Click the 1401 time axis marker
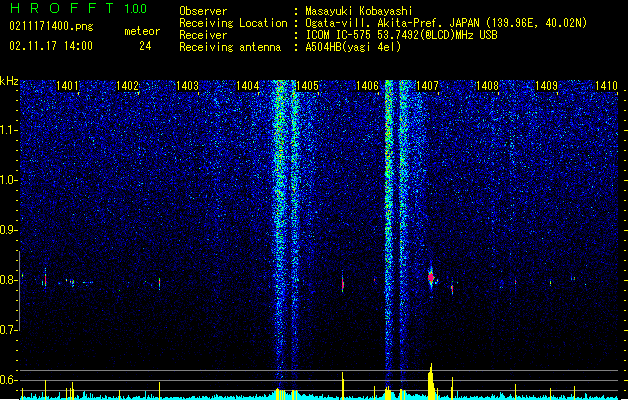Image resolution: width=629 pixels, height=400 pixels. coord(67,86)
